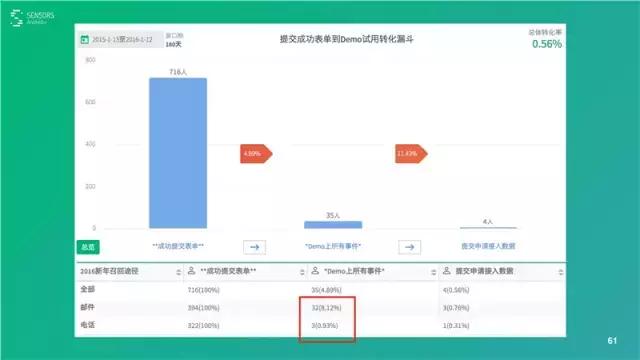Screen dimensions: 640x360
Task: Select the 全部 row label
Action: (x=88, y=289)
